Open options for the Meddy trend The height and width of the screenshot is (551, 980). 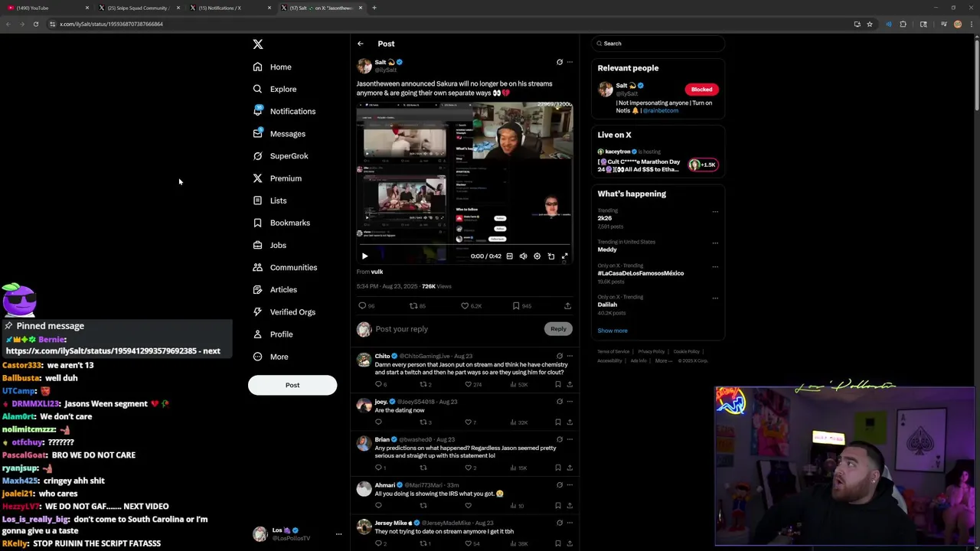pos(715,243)
